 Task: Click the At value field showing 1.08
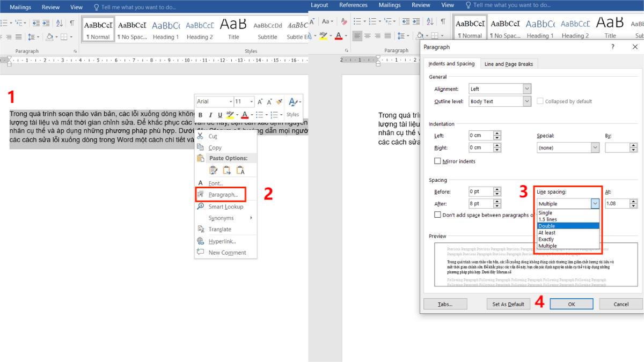coord(617,204)
